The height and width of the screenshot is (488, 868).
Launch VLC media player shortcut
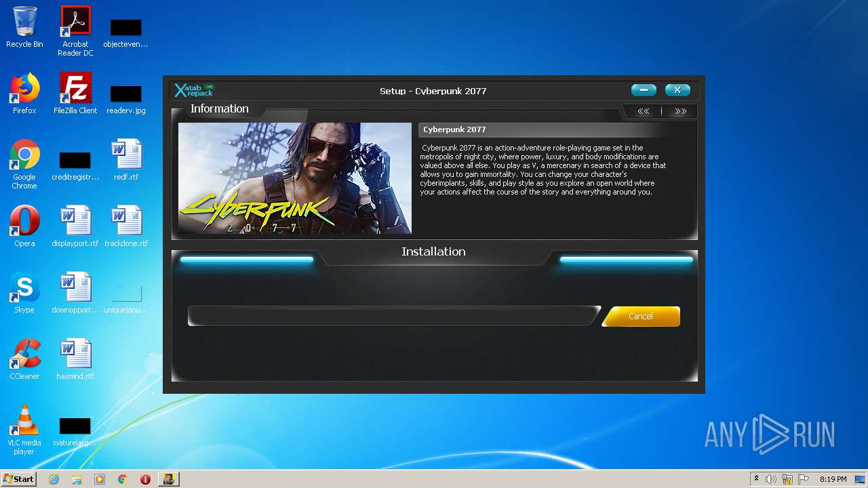[x=24, y=430]
